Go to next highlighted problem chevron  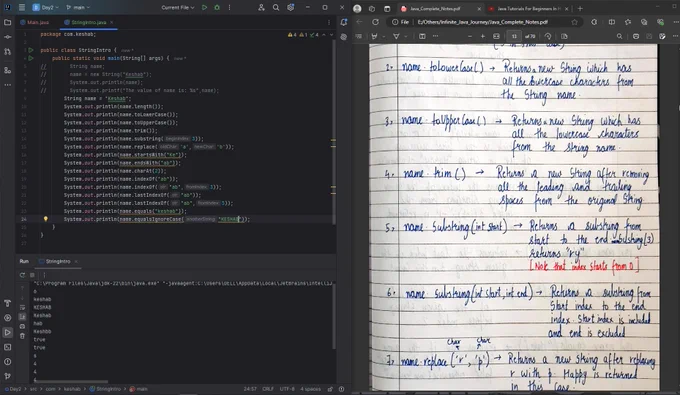coord(331,35)
